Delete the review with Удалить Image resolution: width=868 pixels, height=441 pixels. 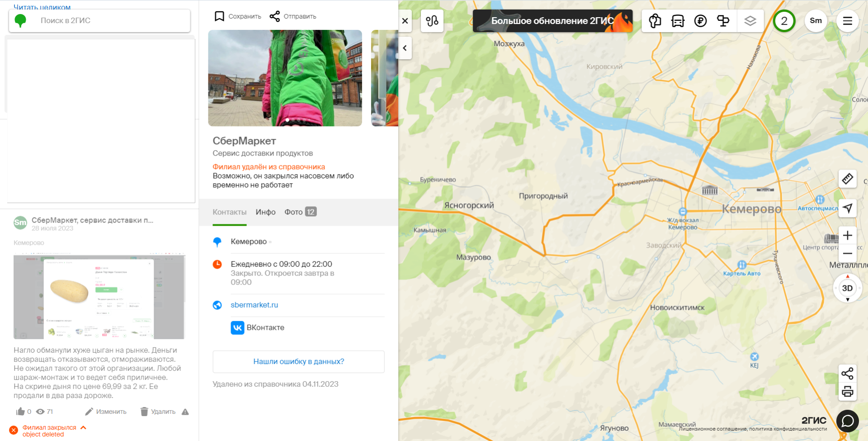coord(158,412)
